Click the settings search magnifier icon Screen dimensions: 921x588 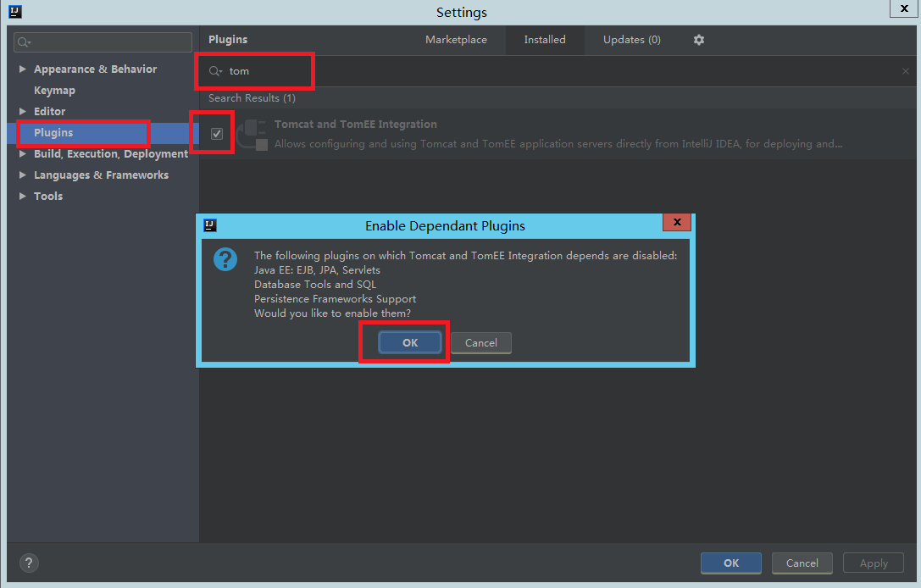[24, 42]
